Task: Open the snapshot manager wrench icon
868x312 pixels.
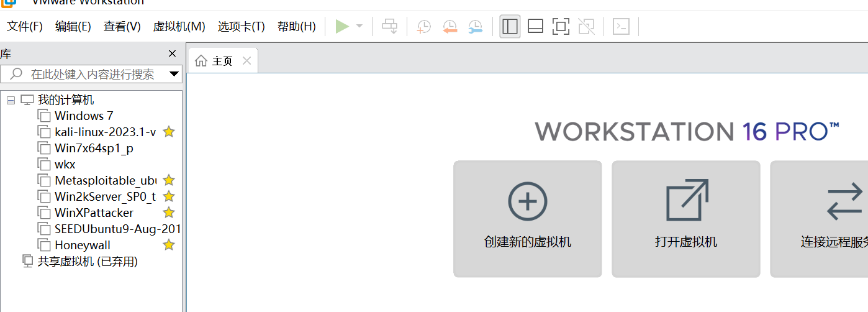Action: (x=475, y=27)
